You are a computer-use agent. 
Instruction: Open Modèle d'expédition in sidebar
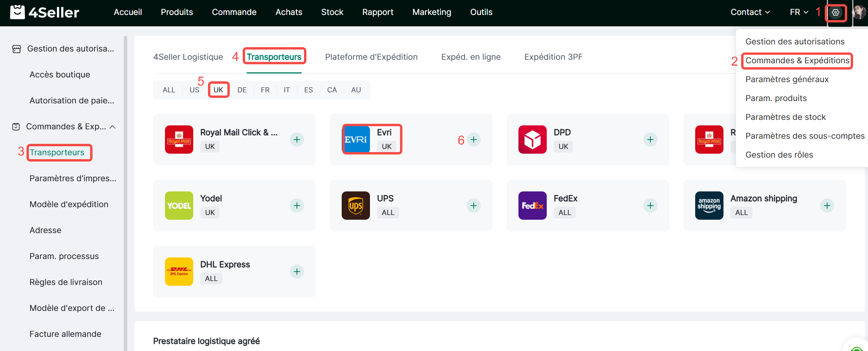point(69,204)
